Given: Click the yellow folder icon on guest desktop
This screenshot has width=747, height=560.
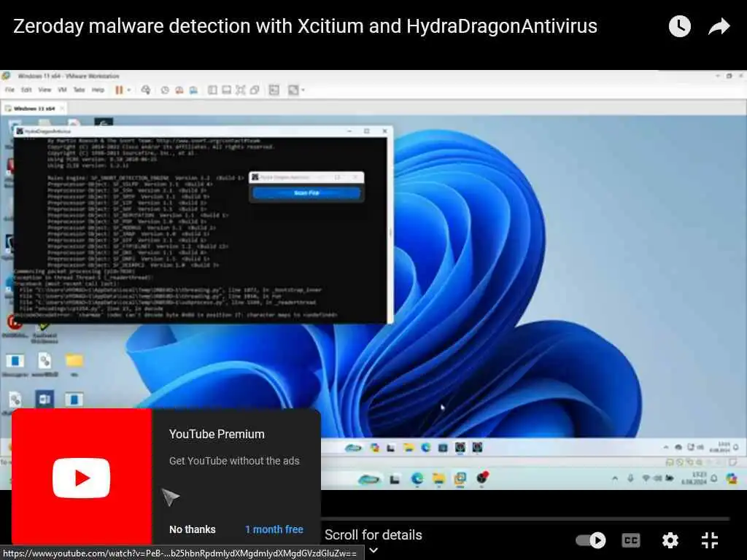Looking at the screenshot, I should [74, 360].
